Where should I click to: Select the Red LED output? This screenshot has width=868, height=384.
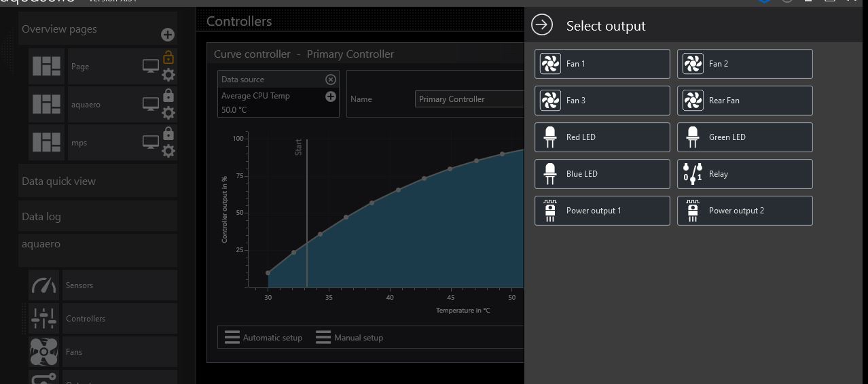pyautogui.click(x=602, y=137)
